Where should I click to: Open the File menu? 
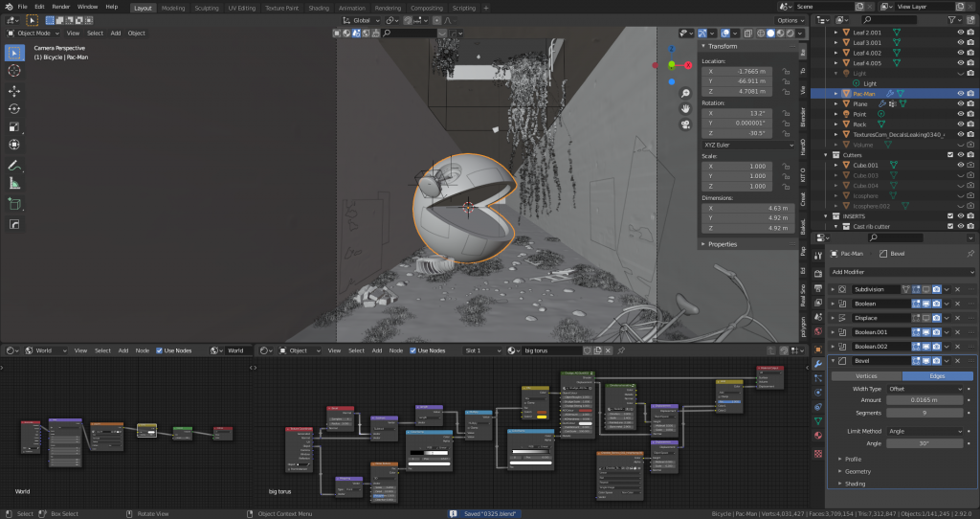23,7
